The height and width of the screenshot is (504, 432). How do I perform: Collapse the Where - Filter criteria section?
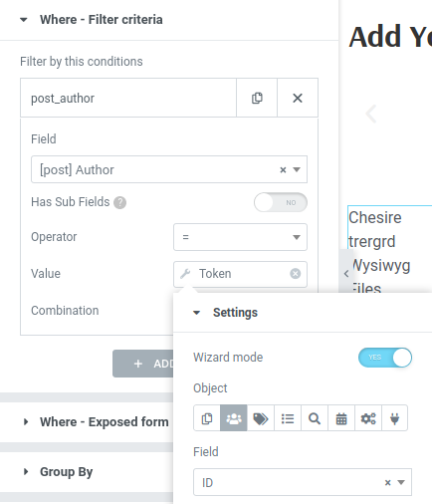(x=102, y=20)
